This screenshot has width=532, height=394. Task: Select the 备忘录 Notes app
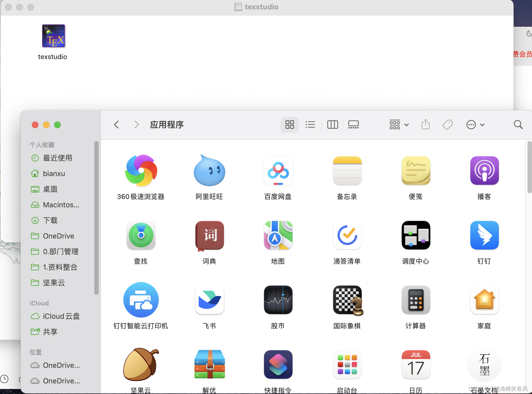click(x=347, y=171)
